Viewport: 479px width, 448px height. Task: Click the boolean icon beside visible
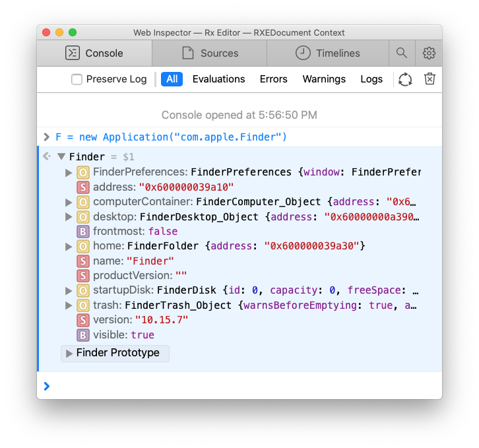83,335
